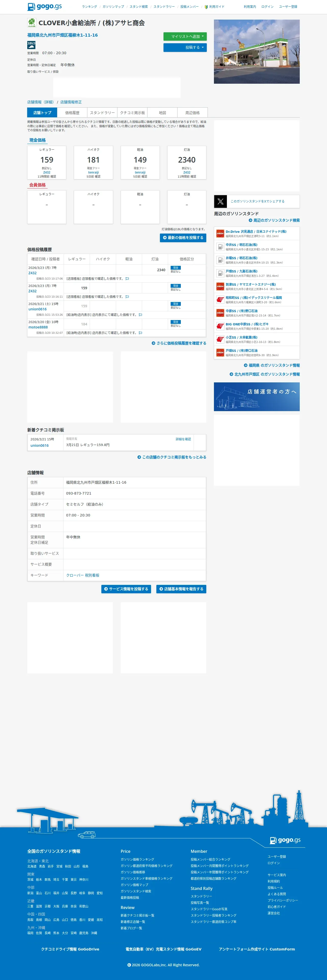Image resolution: width=327 pixels, height=980 pixels.
Task: Switch to the クチコミ掲示板 tab
Action: (x=132, y=113)
